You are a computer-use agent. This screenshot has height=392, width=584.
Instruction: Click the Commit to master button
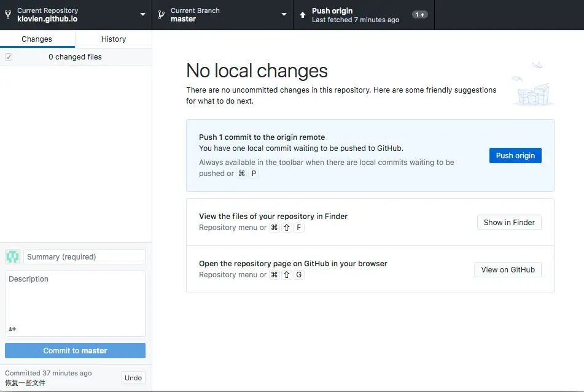[75, 351]
